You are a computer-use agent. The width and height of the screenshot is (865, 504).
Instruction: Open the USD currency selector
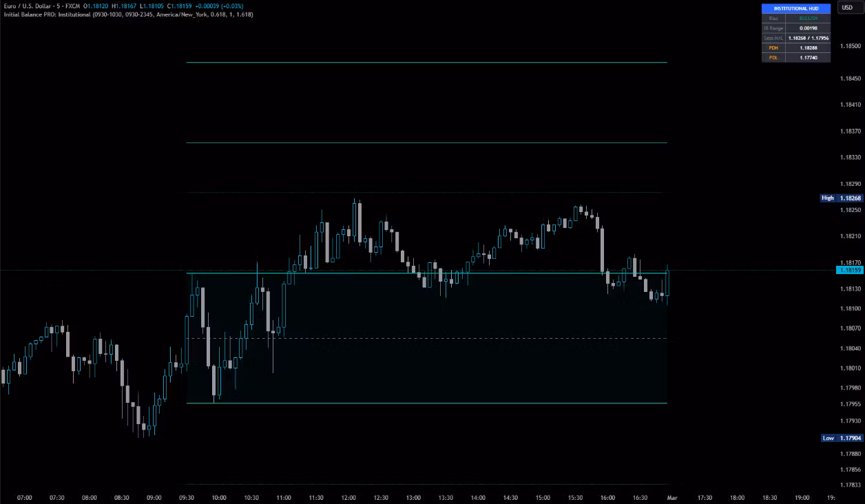(846, 8)
